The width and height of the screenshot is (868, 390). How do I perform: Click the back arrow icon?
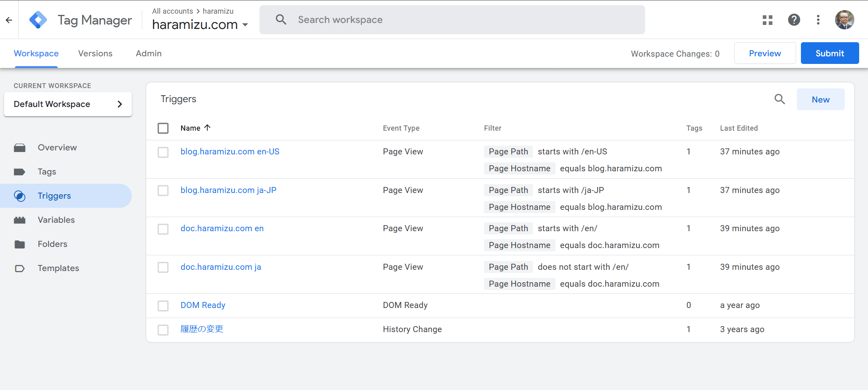[9, 20]
